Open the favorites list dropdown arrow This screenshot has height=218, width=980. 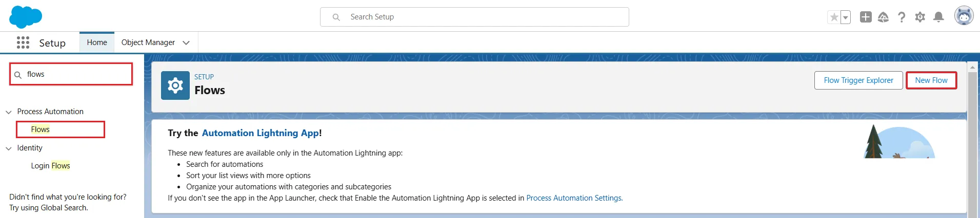pos(846,17)
